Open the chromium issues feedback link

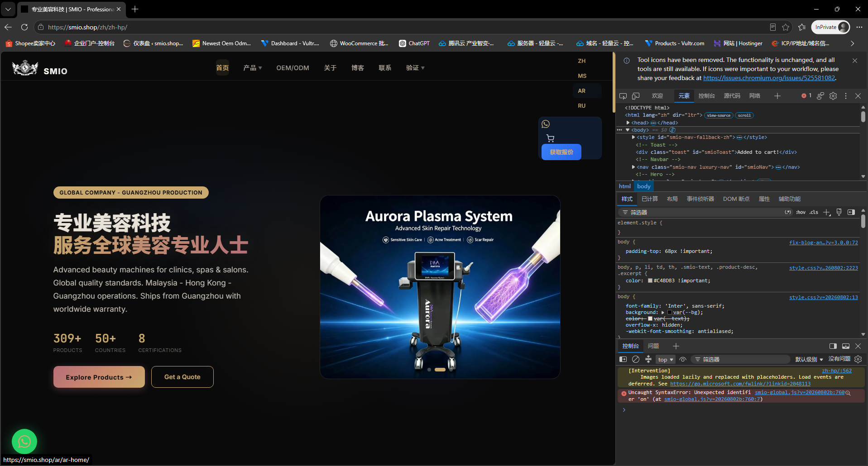click(769, 78)
